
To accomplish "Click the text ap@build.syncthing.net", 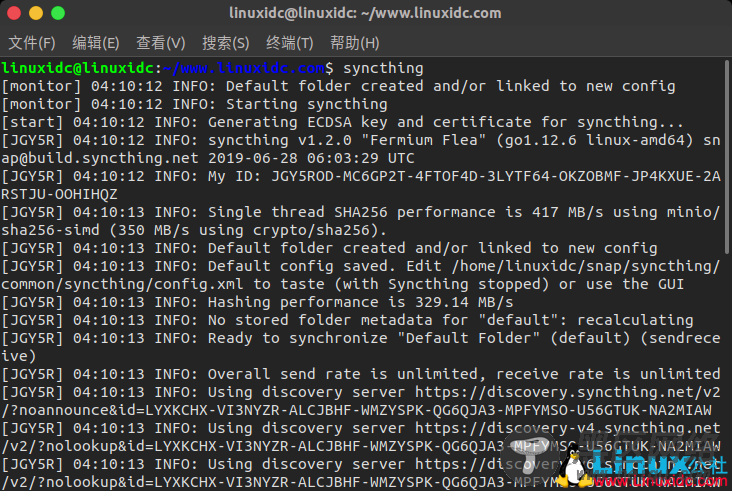I will (100, 158).
